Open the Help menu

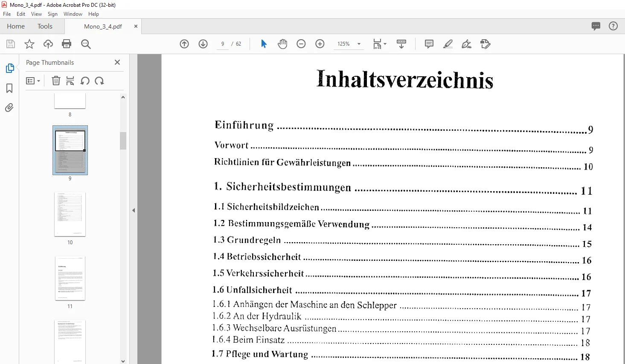pos(93,14)
